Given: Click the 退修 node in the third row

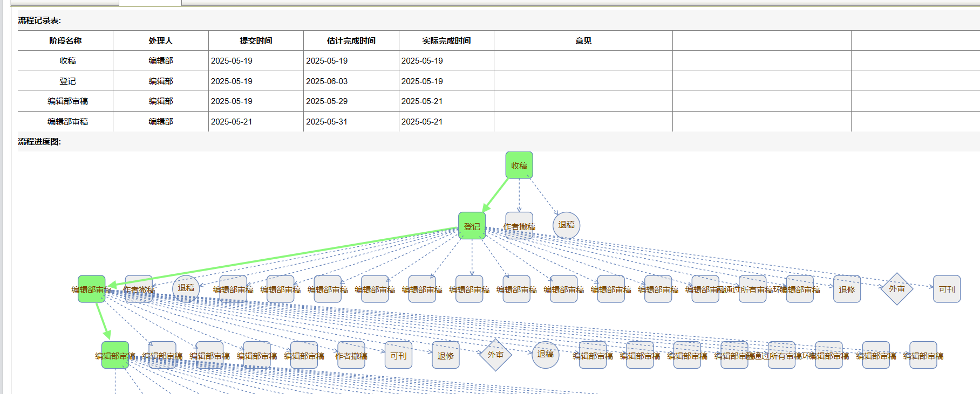Looking at the screenshot, I should tap(847, 289).
